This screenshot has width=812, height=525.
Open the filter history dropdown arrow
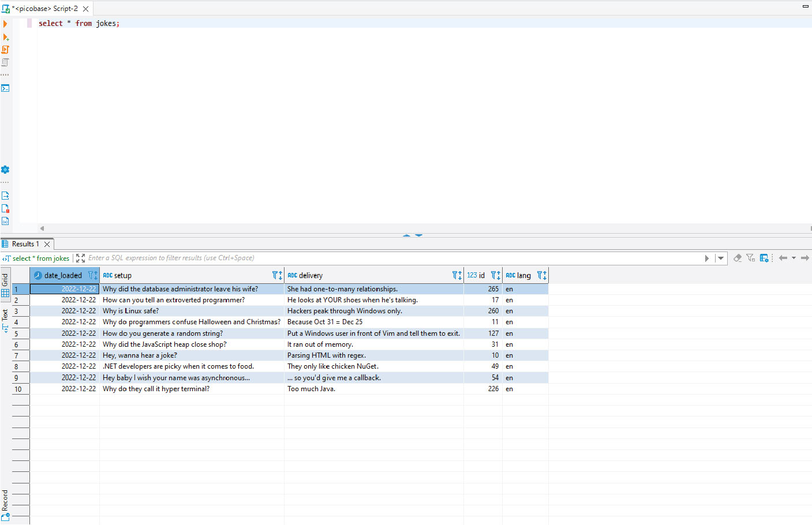(720, 258)
